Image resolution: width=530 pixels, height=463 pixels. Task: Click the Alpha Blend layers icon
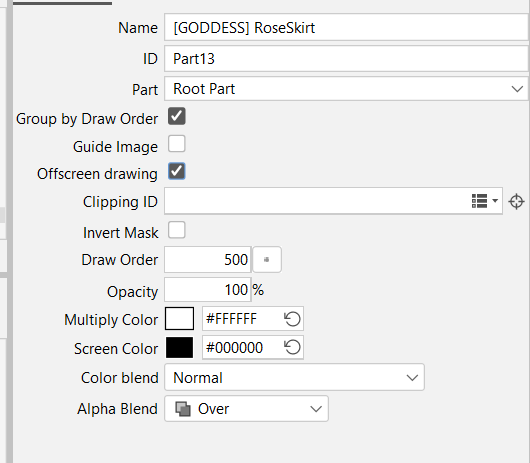183,409
